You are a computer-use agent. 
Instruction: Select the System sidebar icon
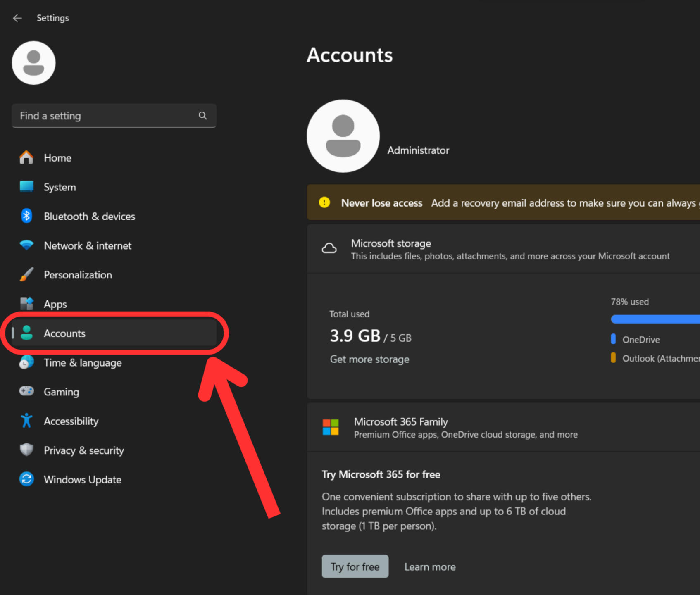point(26,187)
